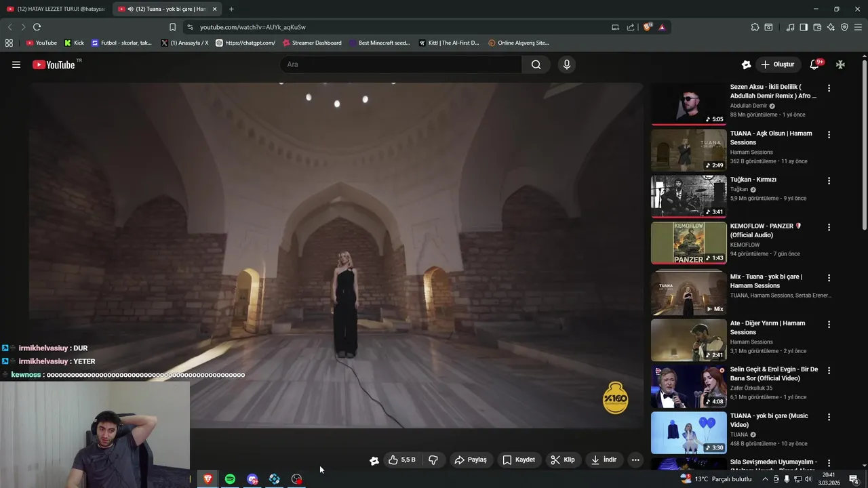Open the extensions puzzle icon
The height and width of the screenshot is (488, 868).
(755, 27)
